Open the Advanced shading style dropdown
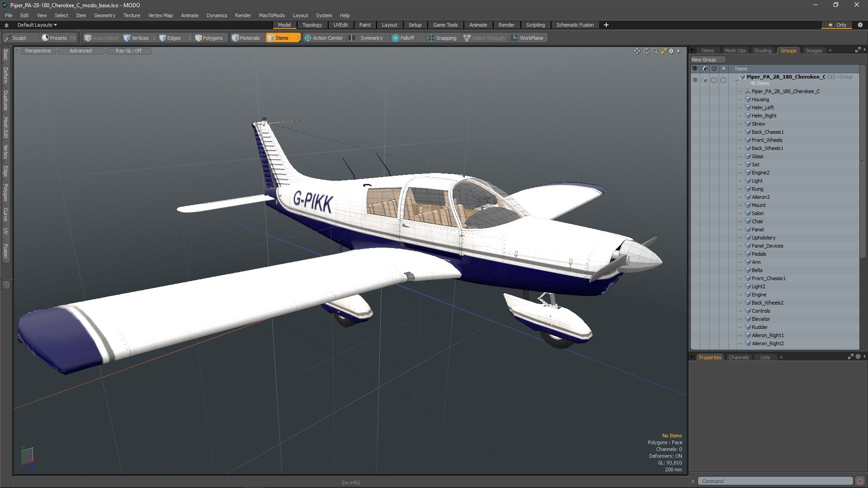 80,51
